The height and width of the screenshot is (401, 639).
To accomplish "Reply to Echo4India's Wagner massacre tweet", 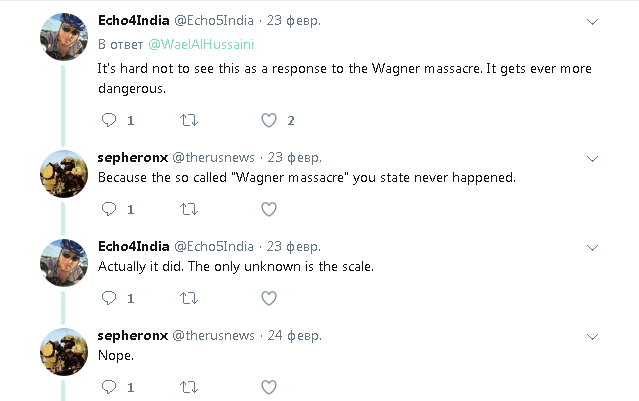I will 109,120.
